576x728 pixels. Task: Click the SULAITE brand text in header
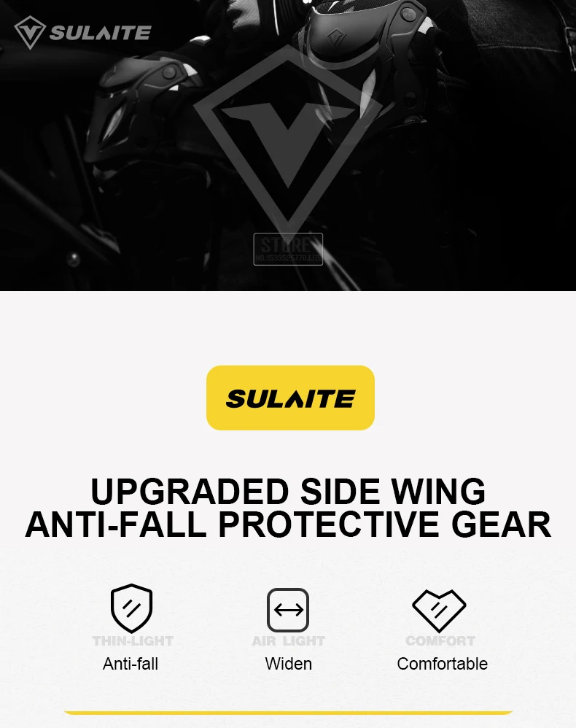[101, 33]
